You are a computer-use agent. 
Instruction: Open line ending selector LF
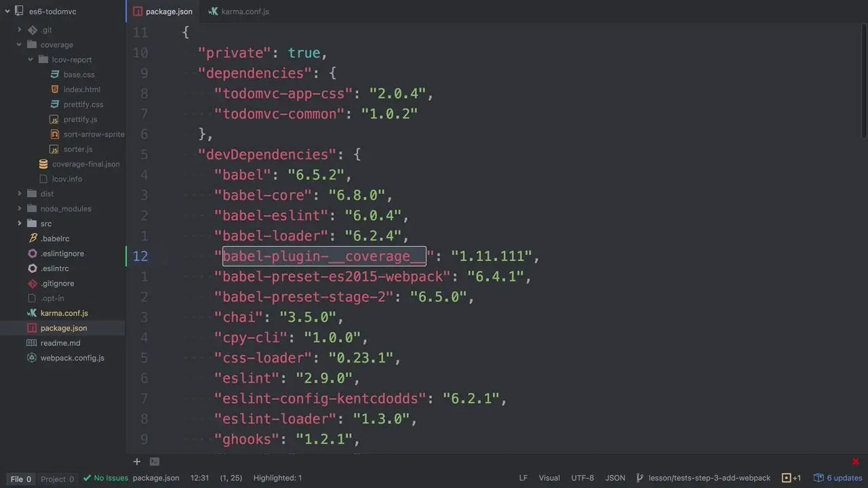(524, 478)
